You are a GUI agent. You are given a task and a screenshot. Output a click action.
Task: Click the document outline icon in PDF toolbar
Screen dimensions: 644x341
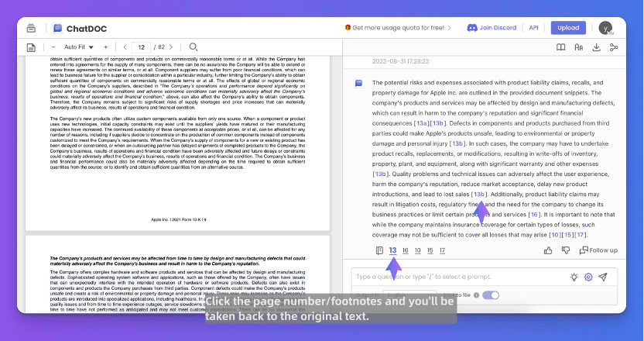pos(31,47)
